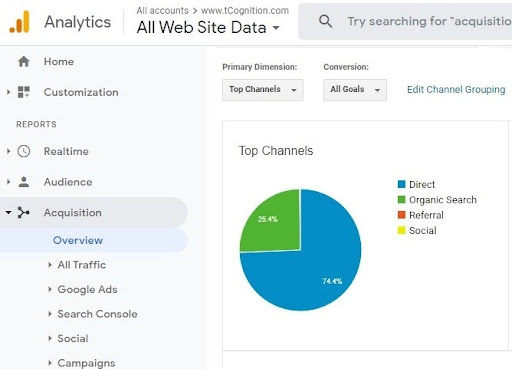Click the Analytics product name
Image resolution: width=512 pixels, height=369 pixels.
pyautogui.click(x=77, y=22)
